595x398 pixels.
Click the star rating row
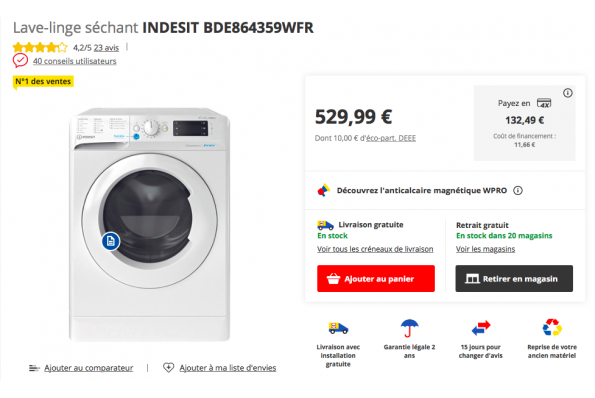tap(40, 47)
